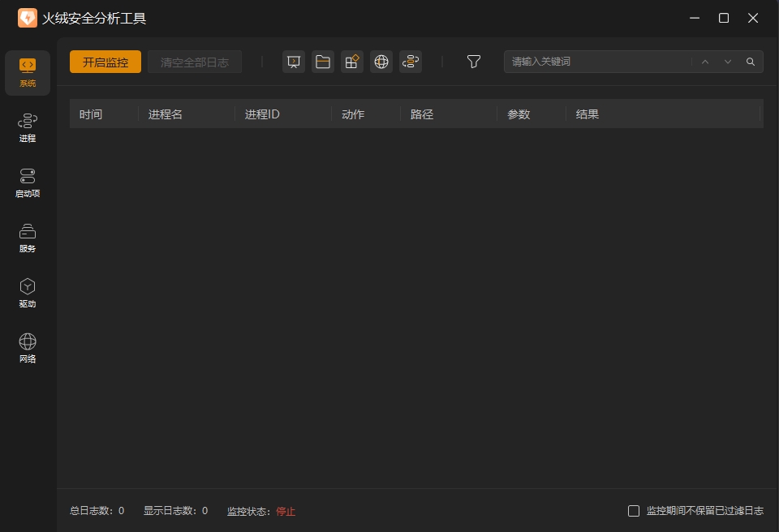Sort by the 路径 column header
Screen dimensions: 779x532
click(x=449, y=114)
